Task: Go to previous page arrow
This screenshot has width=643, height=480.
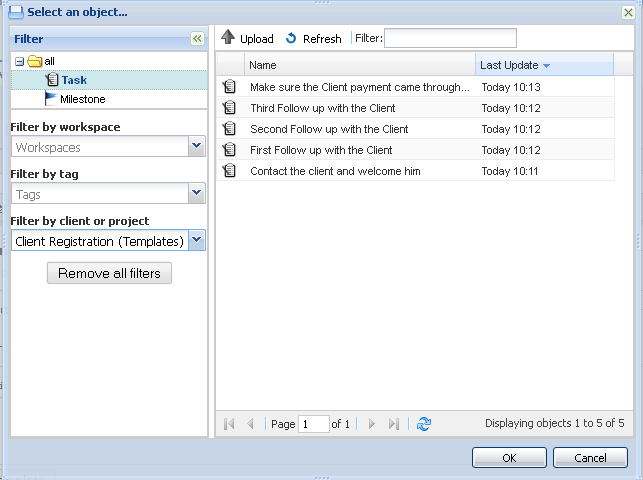Action: coord(251,423)
